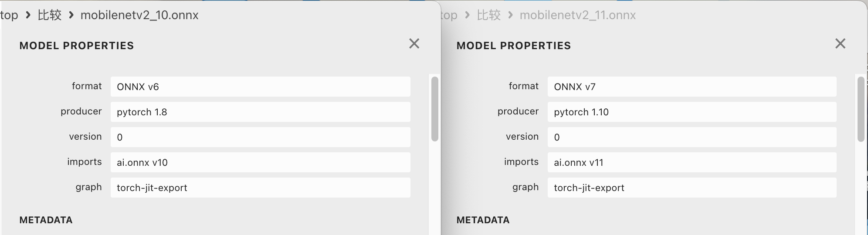Open 比较 folder in right breadcrumb
868x235 pixels.
tap(488, 15)
